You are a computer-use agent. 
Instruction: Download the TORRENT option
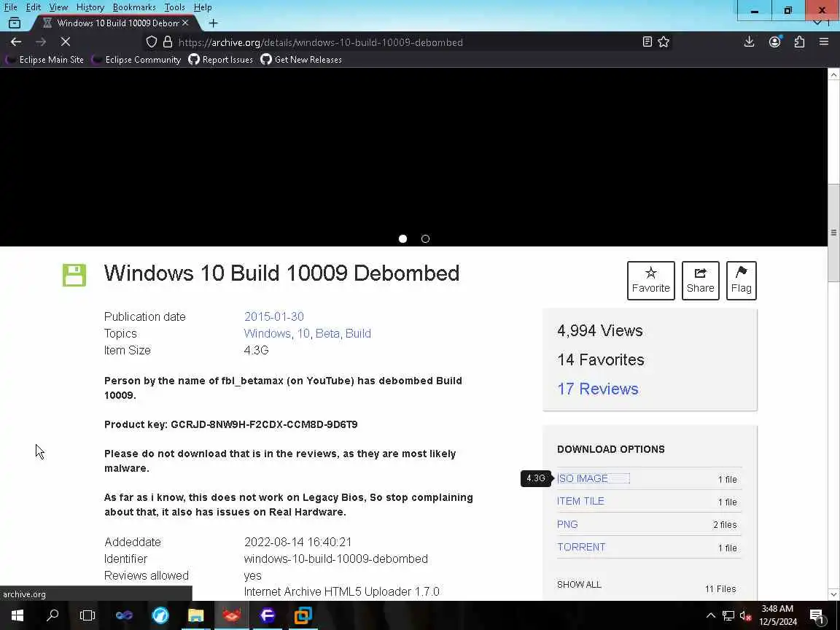coord(581,547)
